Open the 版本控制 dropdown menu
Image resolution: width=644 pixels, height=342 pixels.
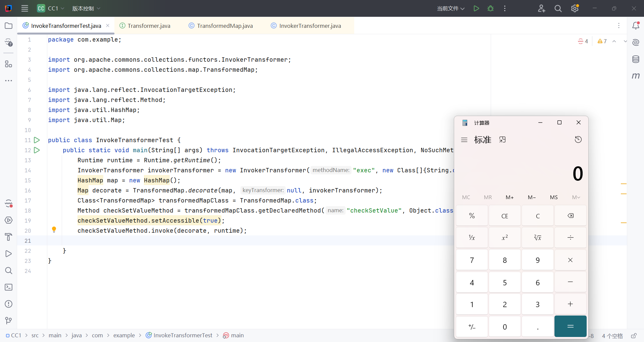[x=86, y=8]
